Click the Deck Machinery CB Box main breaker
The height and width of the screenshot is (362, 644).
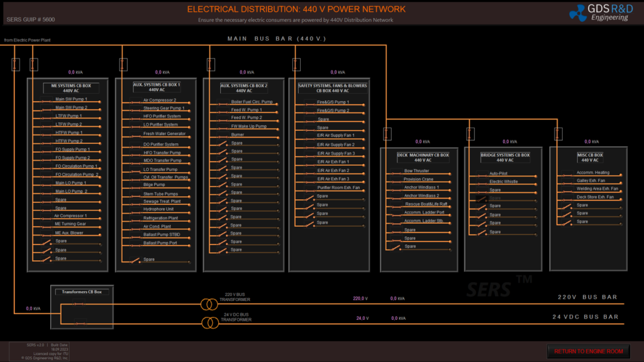tap(387, 133)
